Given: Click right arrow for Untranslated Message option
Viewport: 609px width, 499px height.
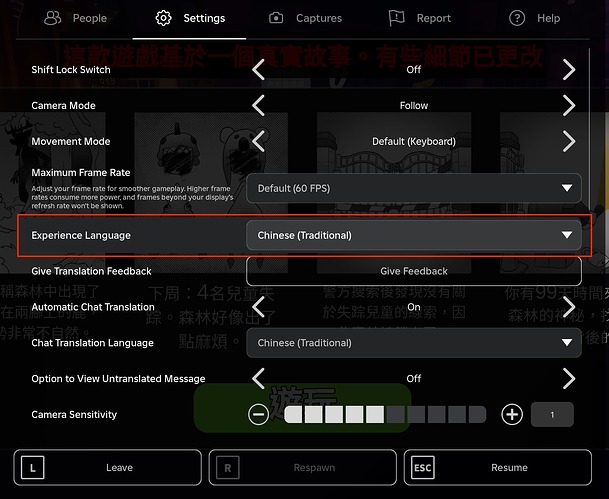Looking at the screenshot, I should [569, 378].
